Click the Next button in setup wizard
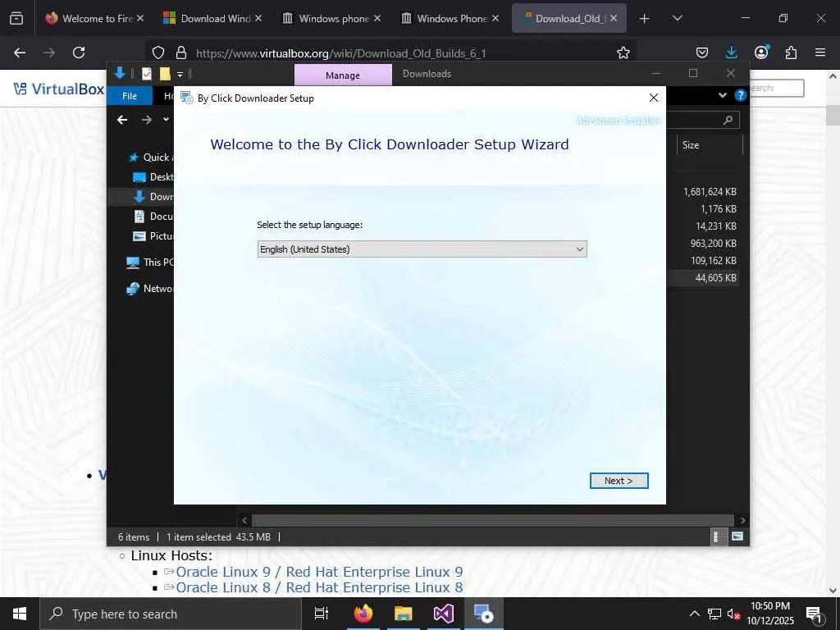Screen dimensions: 840x630 tap(619, 481)
